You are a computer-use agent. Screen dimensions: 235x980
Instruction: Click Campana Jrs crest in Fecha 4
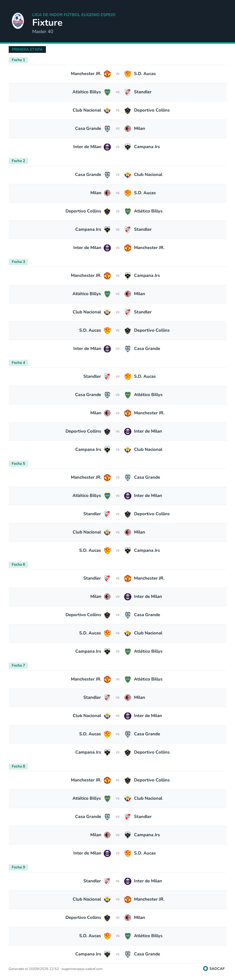[x=107, y=449]
